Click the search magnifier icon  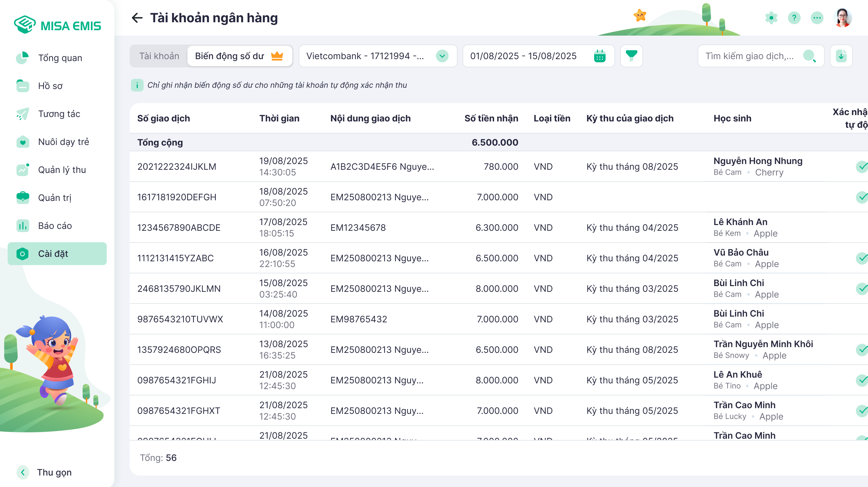click(809, 56)
